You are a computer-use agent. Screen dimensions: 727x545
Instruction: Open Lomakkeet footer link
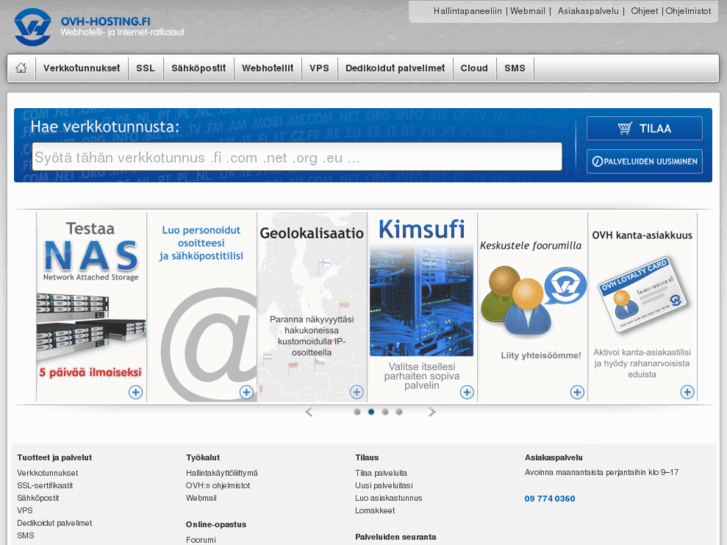click(375, 511)
